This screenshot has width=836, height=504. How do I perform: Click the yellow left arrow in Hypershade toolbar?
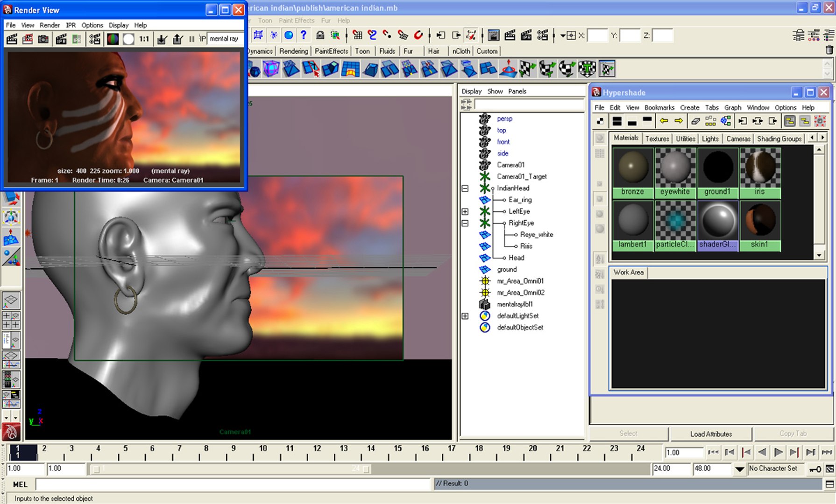[x=664, y=121]
